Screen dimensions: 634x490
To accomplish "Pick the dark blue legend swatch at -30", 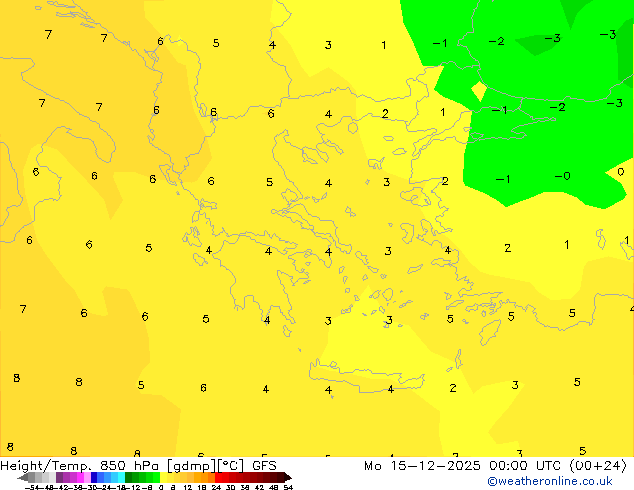I will point(94,477).
